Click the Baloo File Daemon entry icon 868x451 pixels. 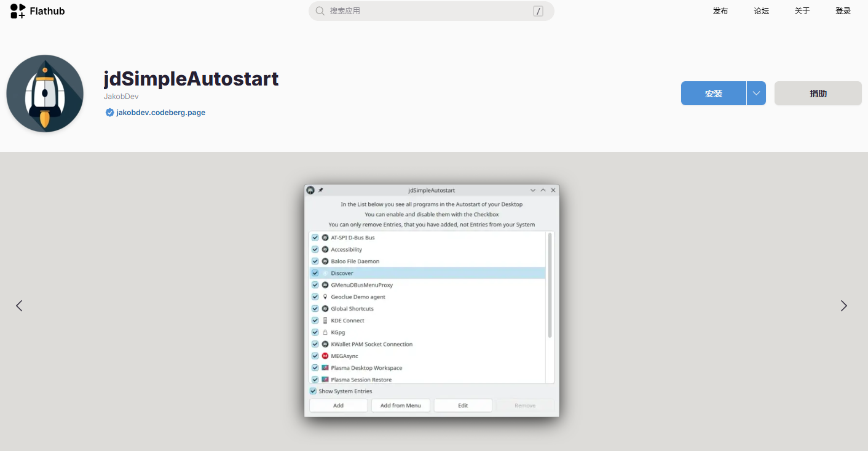(x=325, y=261)
